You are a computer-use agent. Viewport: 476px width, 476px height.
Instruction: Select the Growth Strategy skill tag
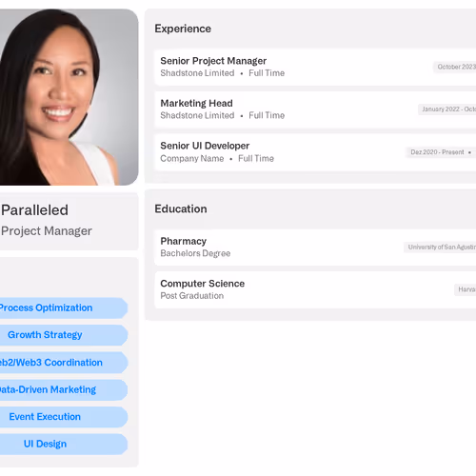[x=64, y=335]
